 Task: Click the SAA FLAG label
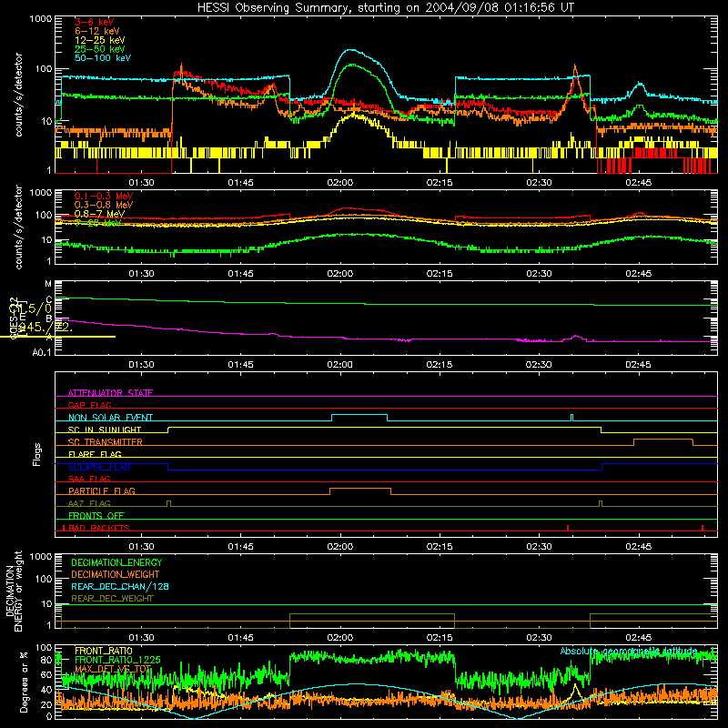point(89,479)
